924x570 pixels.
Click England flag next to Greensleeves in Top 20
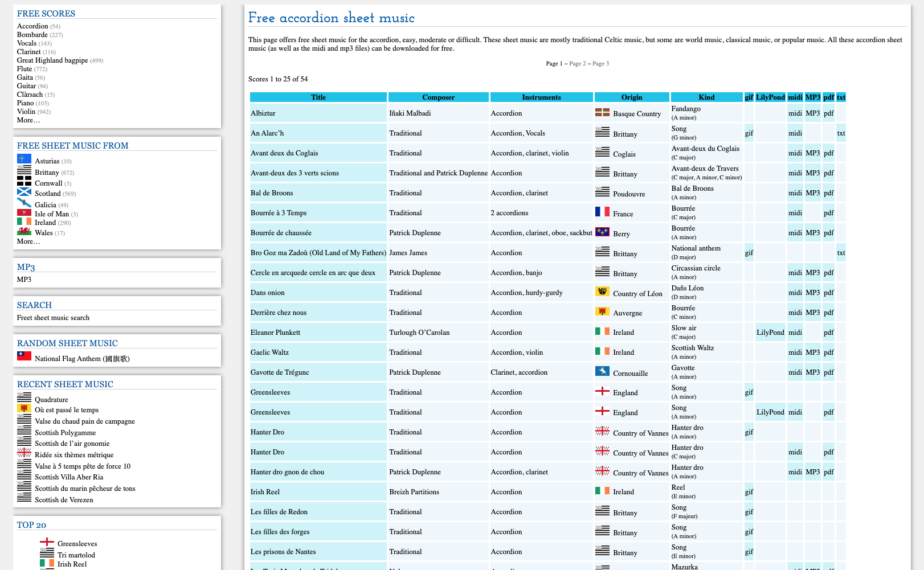click(47, 542)
